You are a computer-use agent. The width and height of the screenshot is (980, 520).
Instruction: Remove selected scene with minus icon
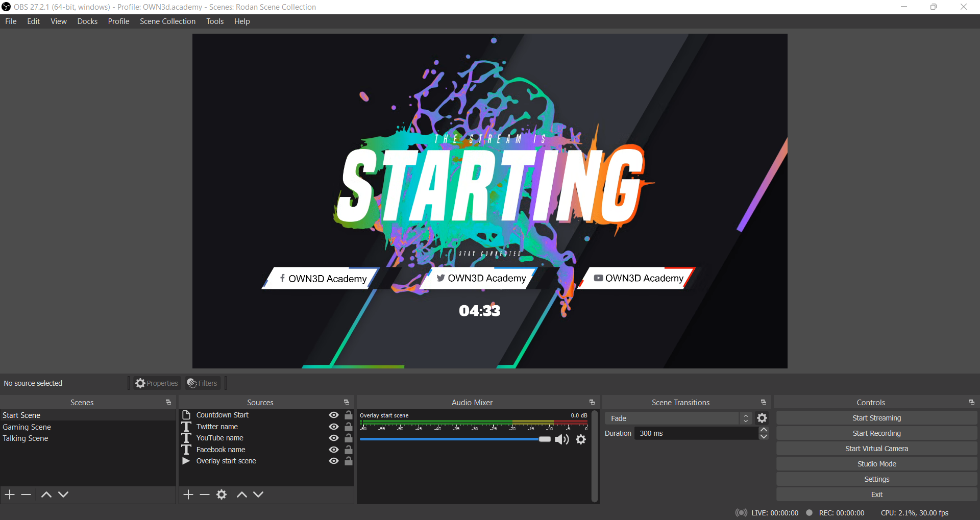click(x=26, y=494)
